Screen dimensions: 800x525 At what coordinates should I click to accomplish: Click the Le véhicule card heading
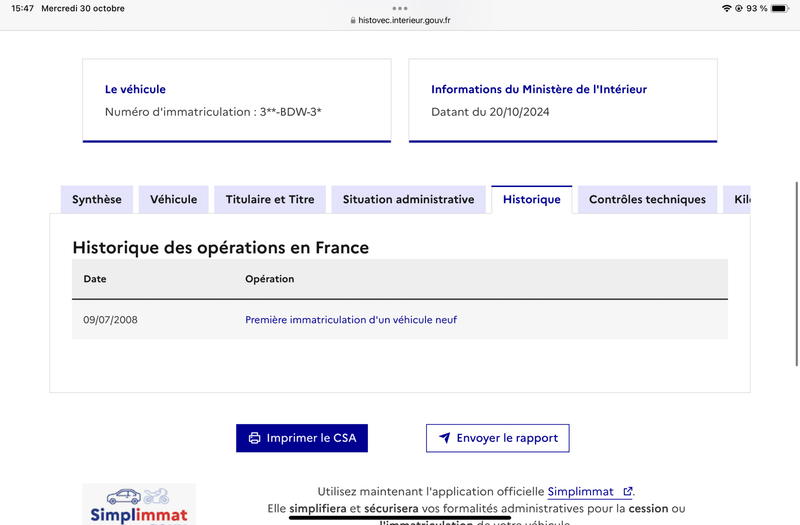[x=135, y=89]
